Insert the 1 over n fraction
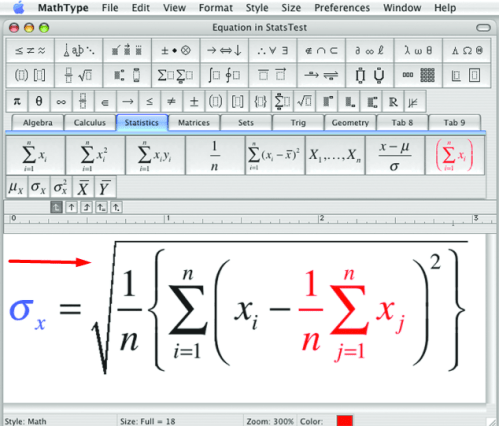Screen dimensions: 499x426 click(215, 155)
